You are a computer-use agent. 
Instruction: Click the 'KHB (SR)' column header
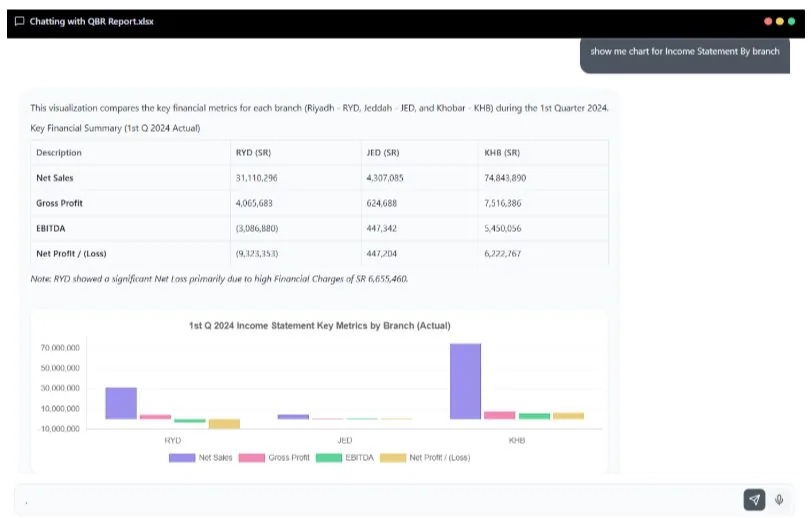pos(502,153)
